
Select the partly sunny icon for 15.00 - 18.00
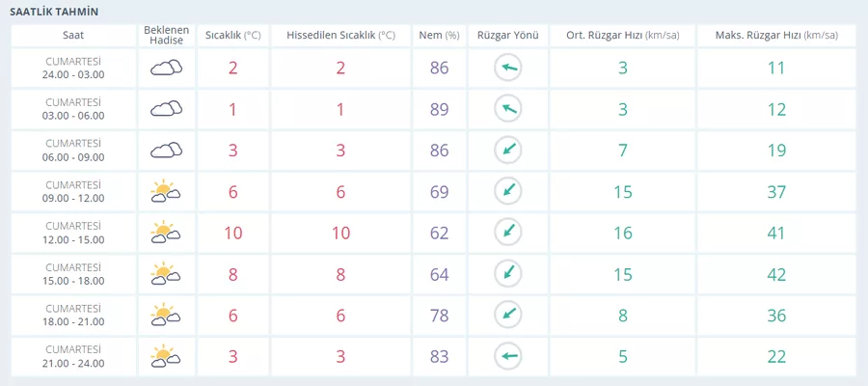(x=166, y=274)
